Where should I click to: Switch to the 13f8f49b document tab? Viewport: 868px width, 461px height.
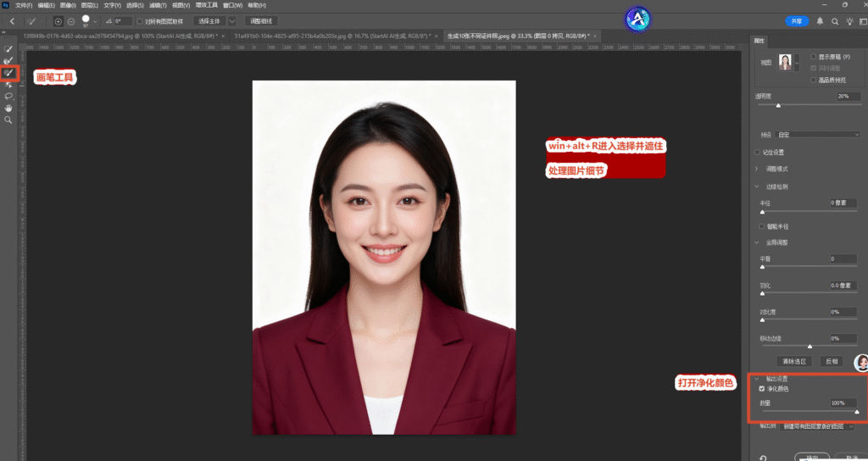pos(120,36)
